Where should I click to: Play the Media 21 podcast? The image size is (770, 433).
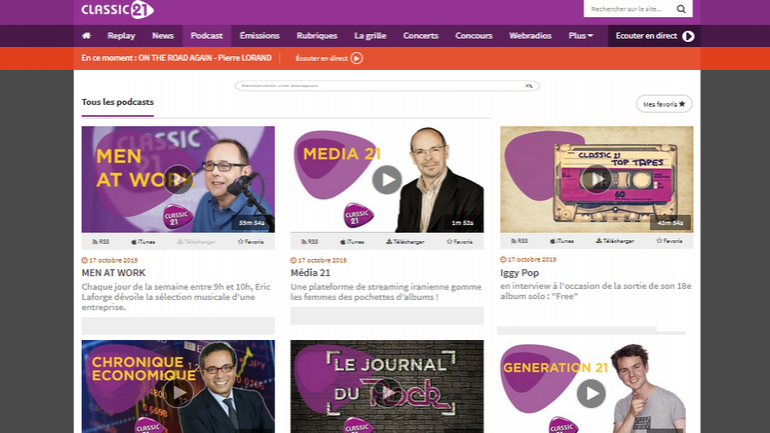(x=387, y=180)
